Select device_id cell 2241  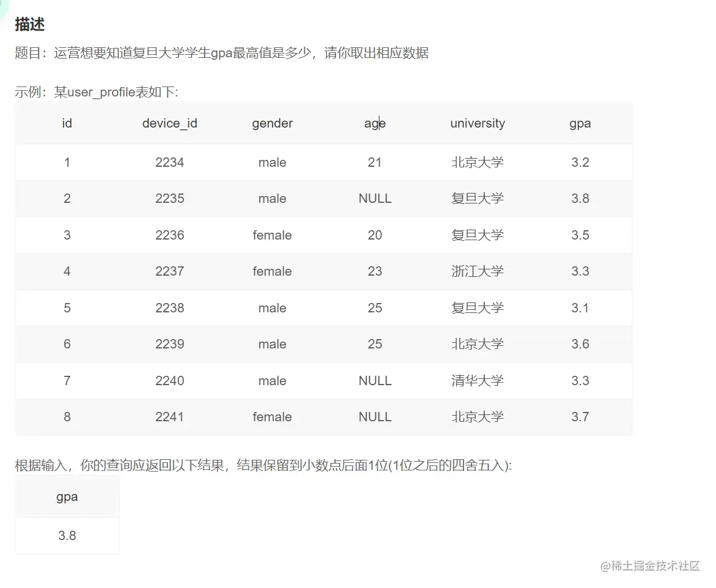tap(170, 417)
